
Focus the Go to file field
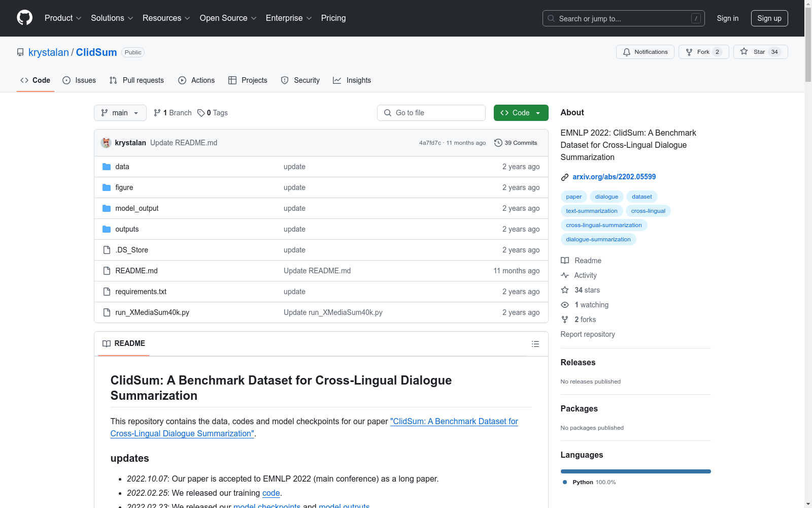click(431, 113)
